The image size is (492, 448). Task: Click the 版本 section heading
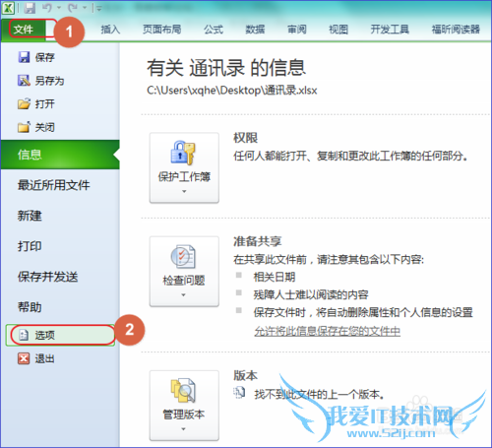[246, 375]
